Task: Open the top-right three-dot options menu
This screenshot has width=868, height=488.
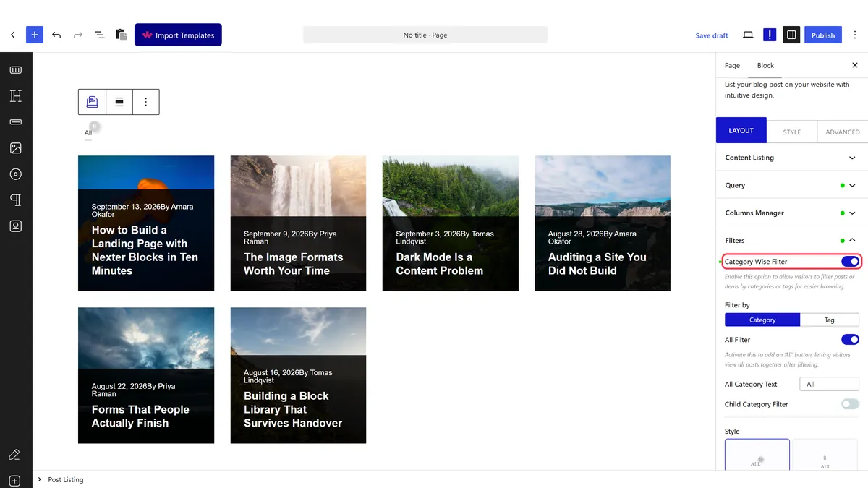Action: pyautogui.click(x=855, y=35)
